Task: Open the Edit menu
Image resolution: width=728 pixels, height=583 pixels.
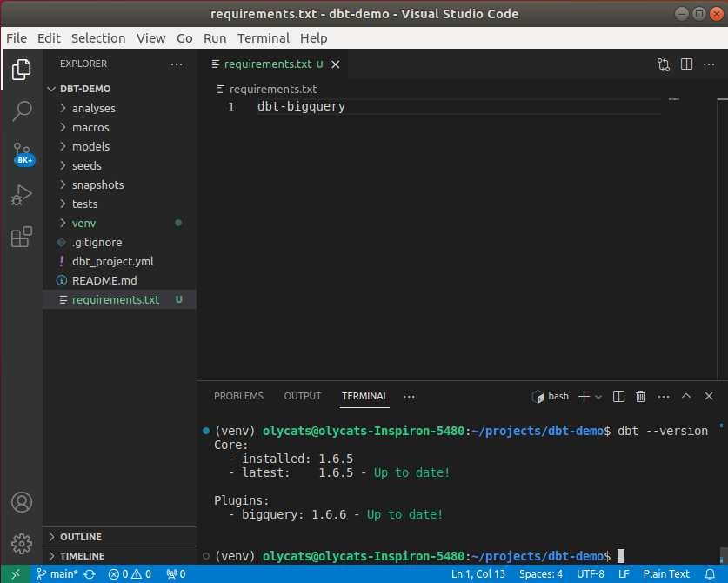Action: click(x=49, y=38)
